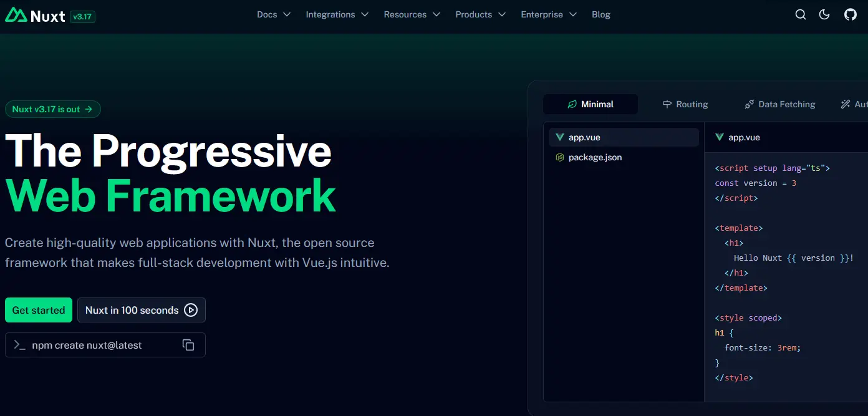Click the arrow in the announcement pill

click(x=89, y=109)
